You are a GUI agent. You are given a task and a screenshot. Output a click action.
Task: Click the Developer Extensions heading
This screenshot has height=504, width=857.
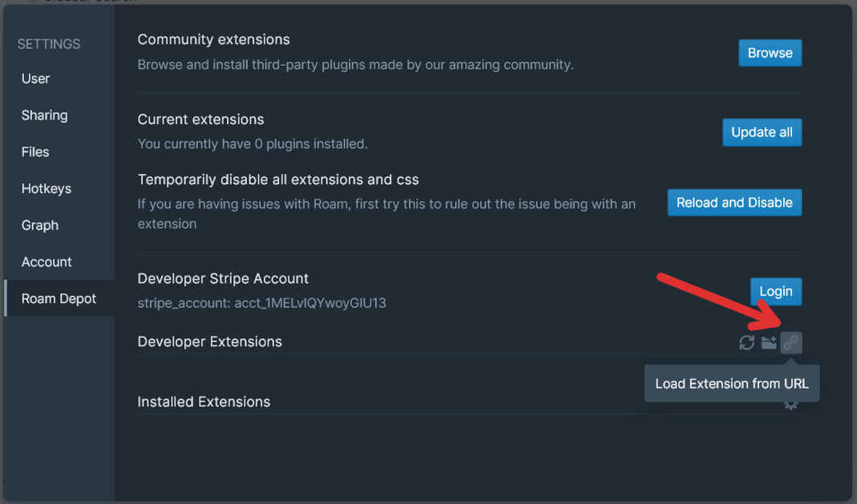click(x=210, y=341)
